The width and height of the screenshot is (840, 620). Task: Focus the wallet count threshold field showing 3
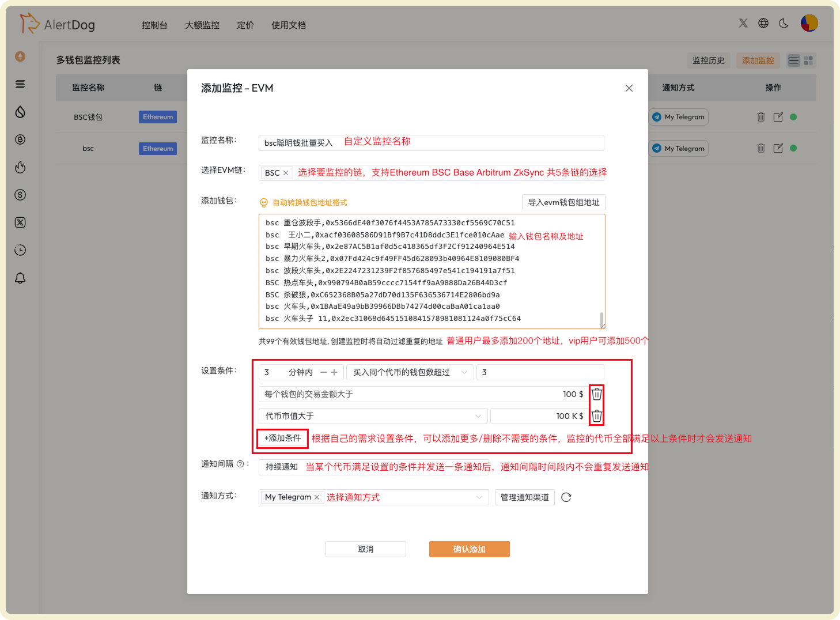540,372
